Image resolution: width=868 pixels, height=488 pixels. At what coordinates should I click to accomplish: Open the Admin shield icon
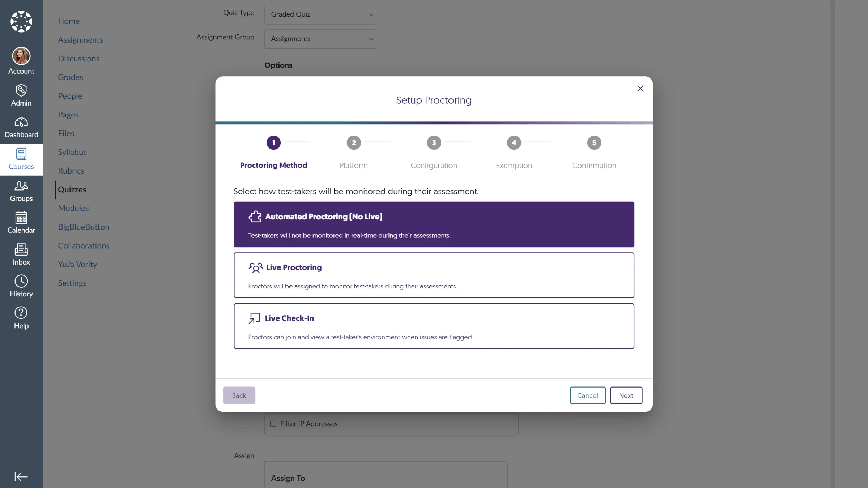pyautogui.click(x=21, y=91)
